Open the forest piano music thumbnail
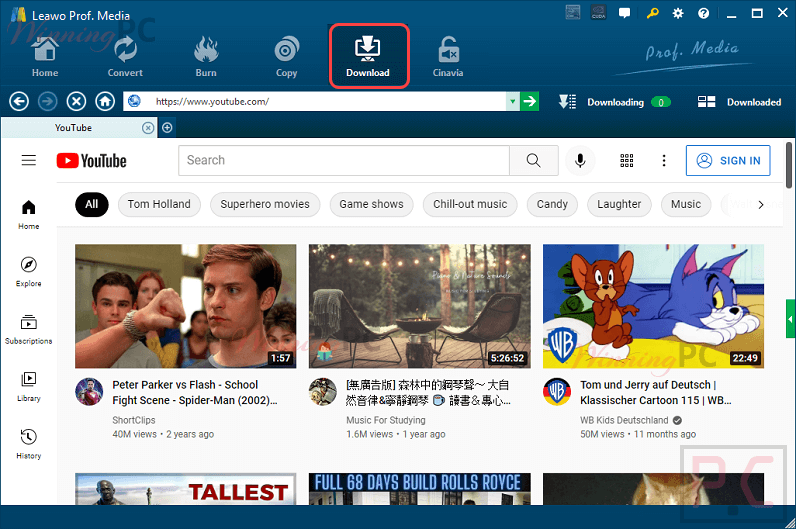 tap(420, 306)
